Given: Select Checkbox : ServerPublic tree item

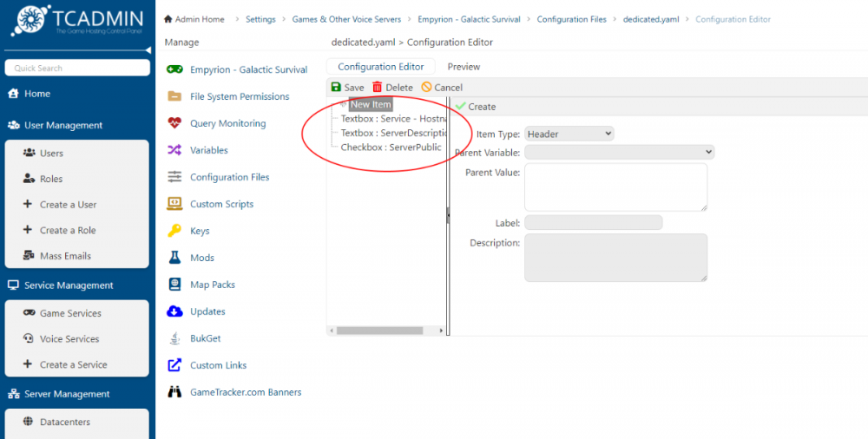Looking at the screenshot, I should [391, 147].
